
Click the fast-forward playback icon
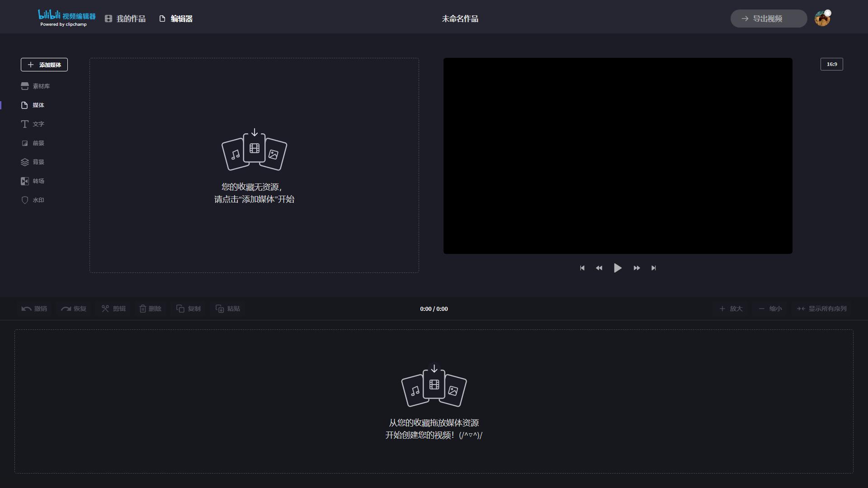pos(637,268)
